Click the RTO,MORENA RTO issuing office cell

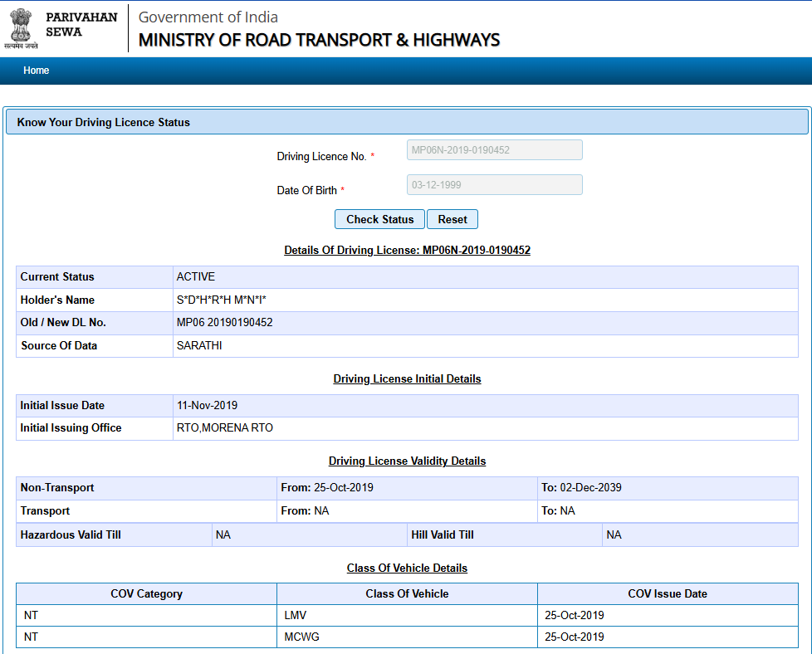(224, 428)
